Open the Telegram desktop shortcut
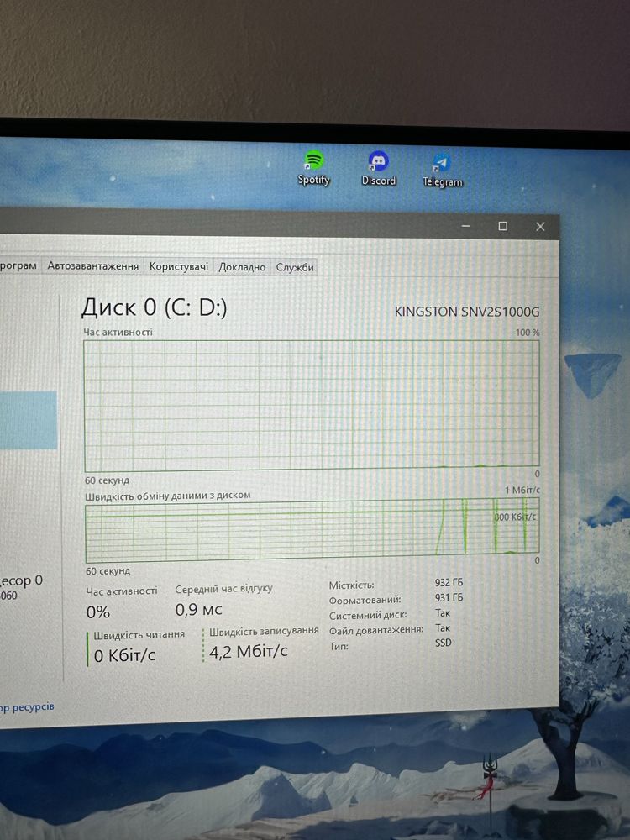The height and width of the screenshot is (840, 630). (442, 171)
